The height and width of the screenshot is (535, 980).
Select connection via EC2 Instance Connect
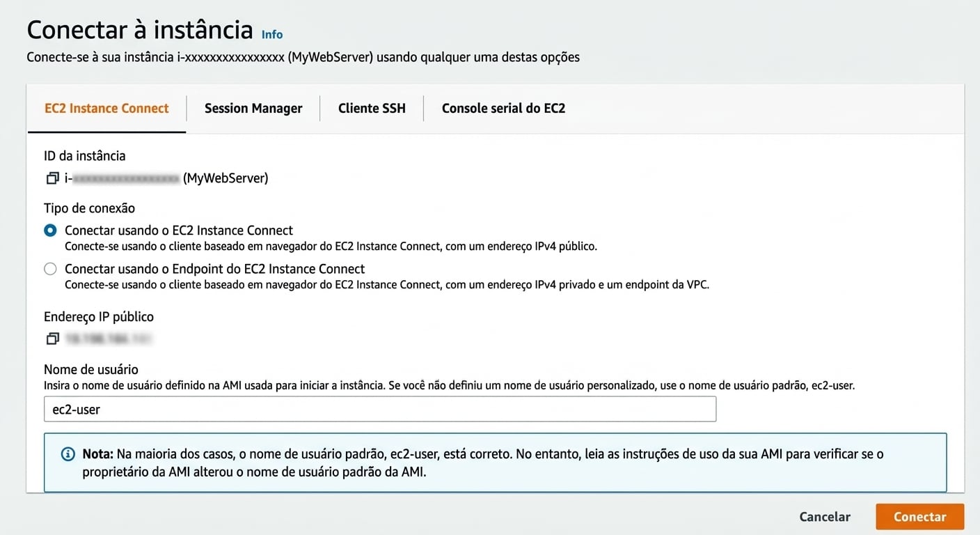(x=49, y=230)
